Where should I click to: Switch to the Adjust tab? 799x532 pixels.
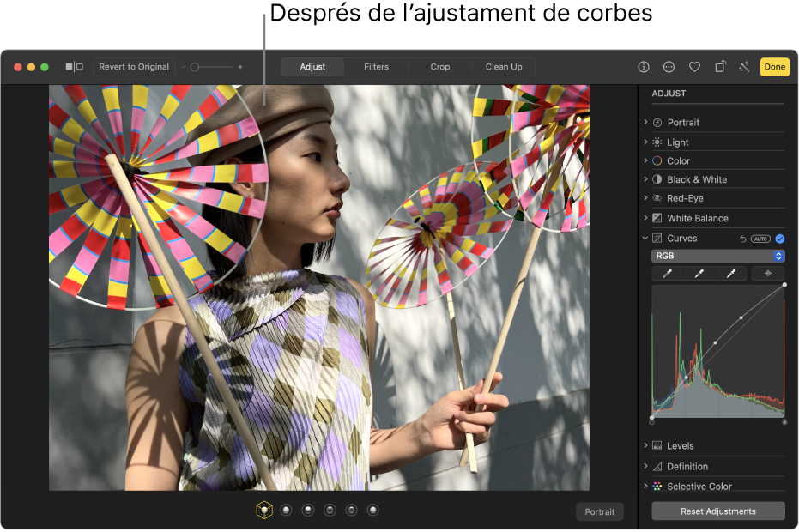pos(312,67)
